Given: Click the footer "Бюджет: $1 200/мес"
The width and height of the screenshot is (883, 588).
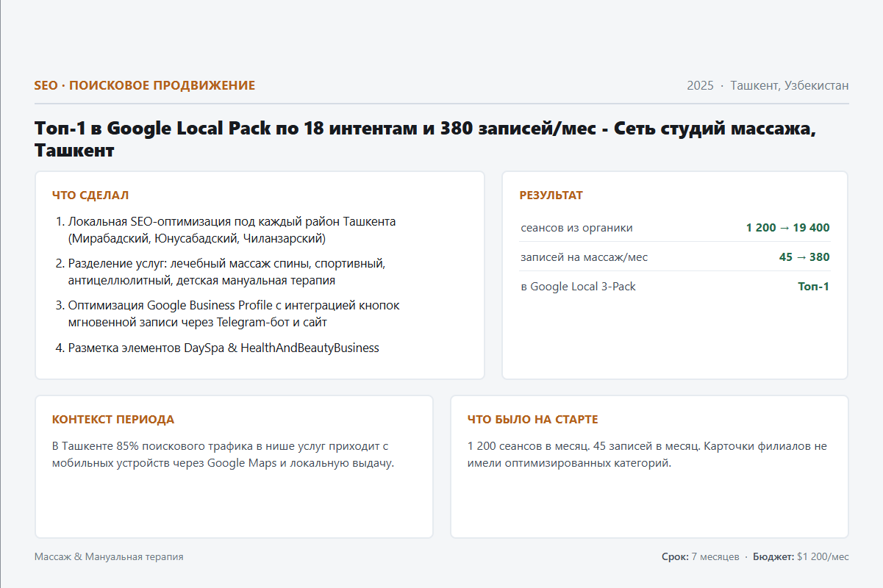Looking at the screenshot, I should pos(801,557).
